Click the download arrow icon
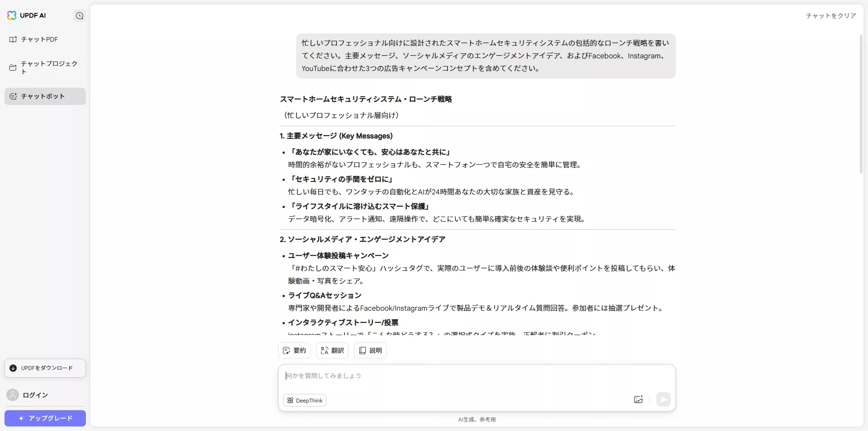The image size is (868, 431). click(13, 368)
